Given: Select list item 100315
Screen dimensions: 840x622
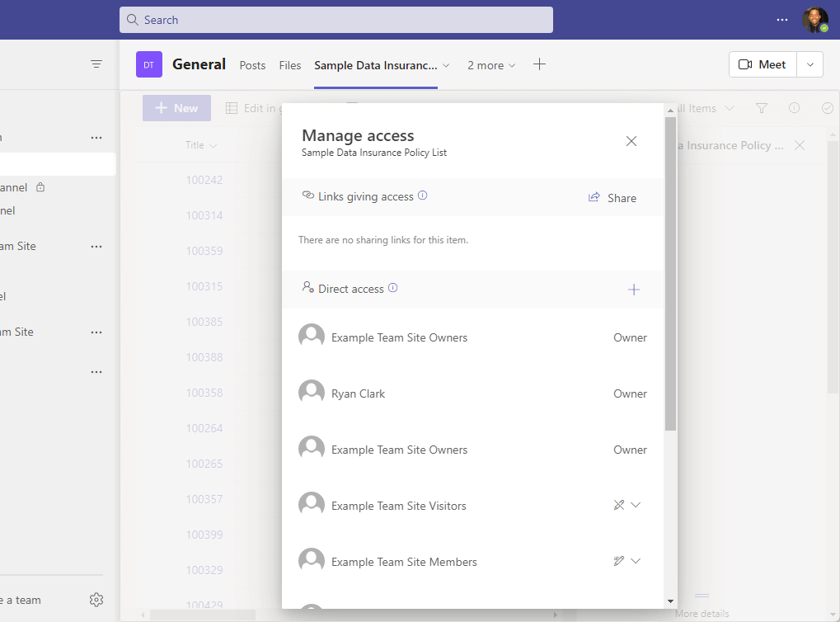Looking at the screenshot, I should point(204,286).
